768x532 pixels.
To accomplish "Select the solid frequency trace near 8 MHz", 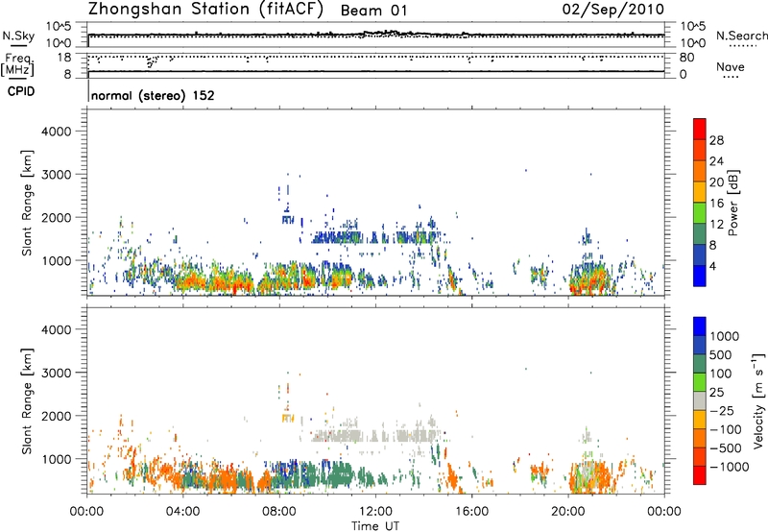I will (376, 71).
